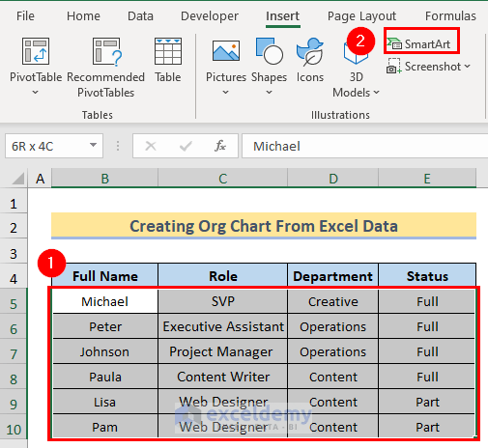Image resolution: width=488 pixels, height=448 pixels.
Task: Select the cell containing 'Peter'
Action: click(x=105, y=326)
